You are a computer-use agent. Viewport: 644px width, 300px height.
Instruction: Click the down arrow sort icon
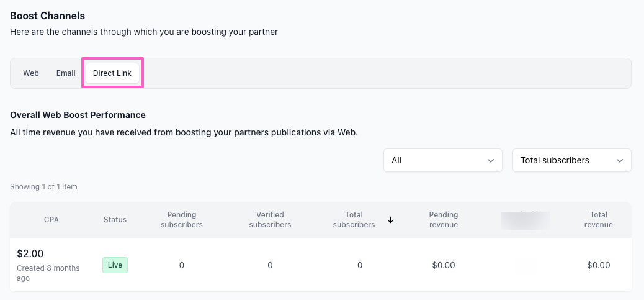tap(390, 220)
